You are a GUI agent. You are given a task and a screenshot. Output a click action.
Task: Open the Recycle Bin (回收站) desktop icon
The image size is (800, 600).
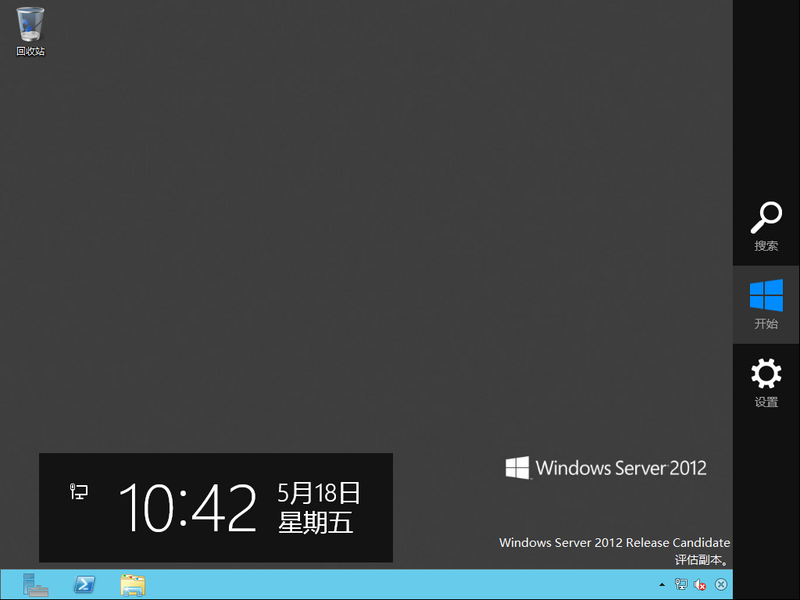click(x=30, y=31)
